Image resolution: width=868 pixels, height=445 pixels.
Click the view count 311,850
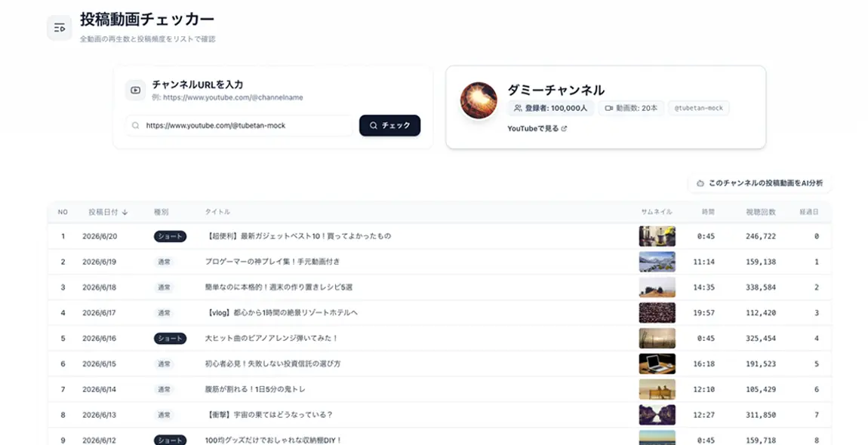[x=761, y=415]
